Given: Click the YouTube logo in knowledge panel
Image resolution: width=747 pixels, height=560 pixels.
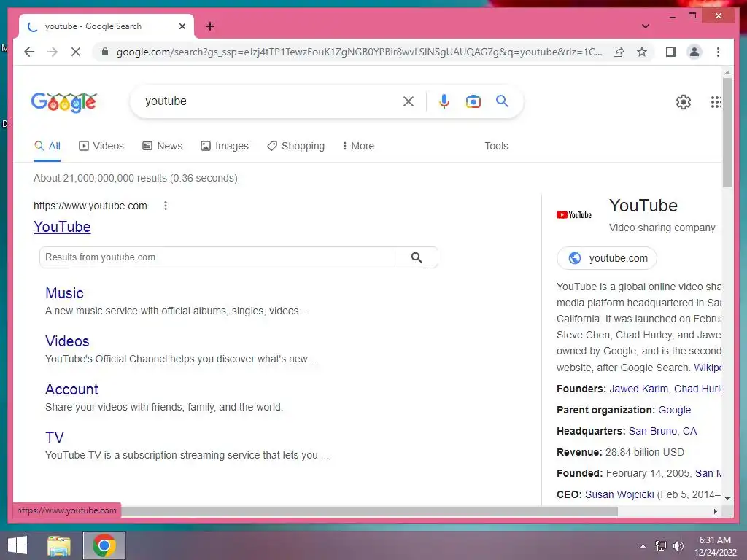Looking at the screenshot, I should [x=574, y=215].
